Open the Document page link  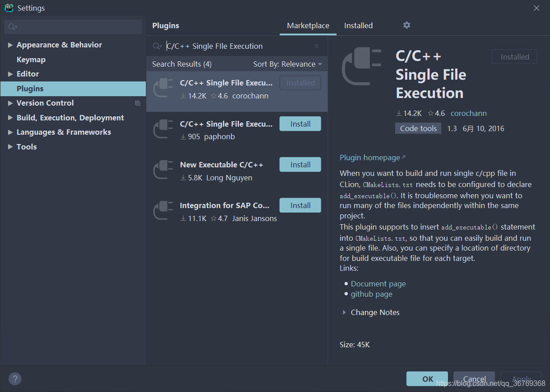point(378,284)
